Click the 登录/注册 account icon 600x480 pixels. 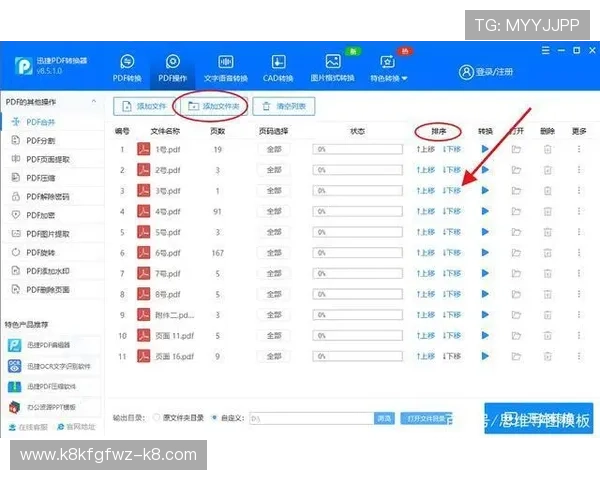466,72
